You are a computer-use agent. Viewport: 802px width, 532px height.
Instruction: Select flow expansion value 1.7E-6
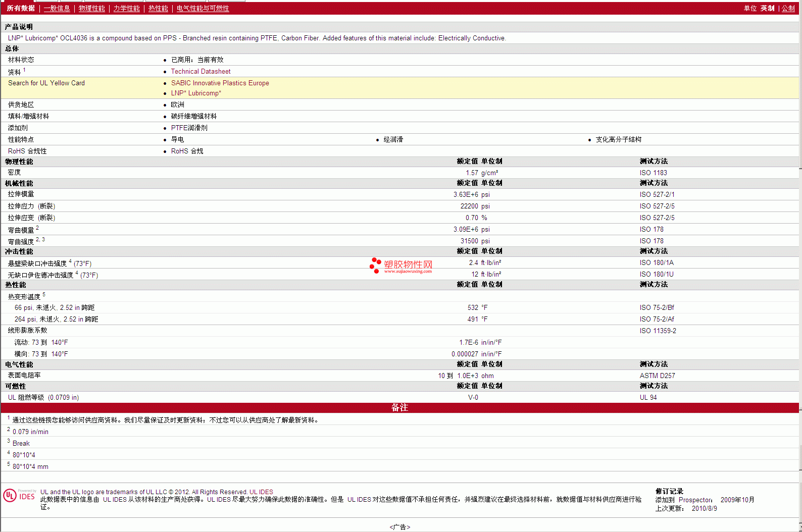469,343
